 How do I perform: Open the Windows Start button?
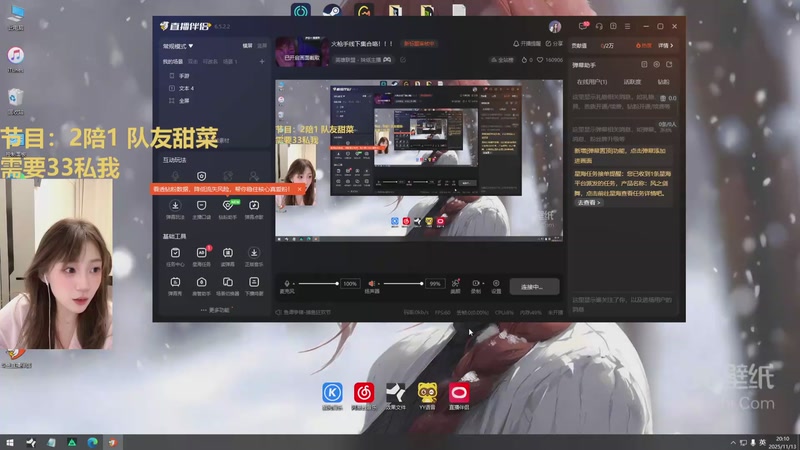click(x=10, y=442)
